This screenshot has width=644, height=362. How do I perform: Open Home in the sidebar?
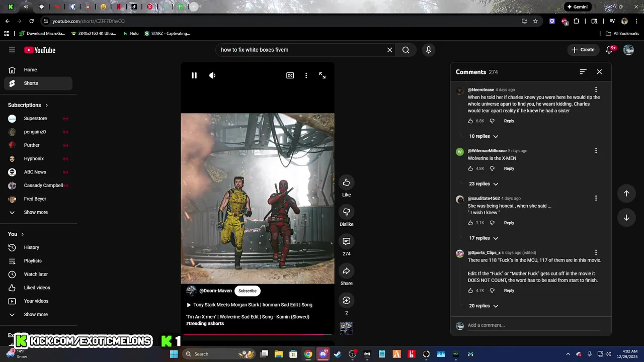point(38,70)
